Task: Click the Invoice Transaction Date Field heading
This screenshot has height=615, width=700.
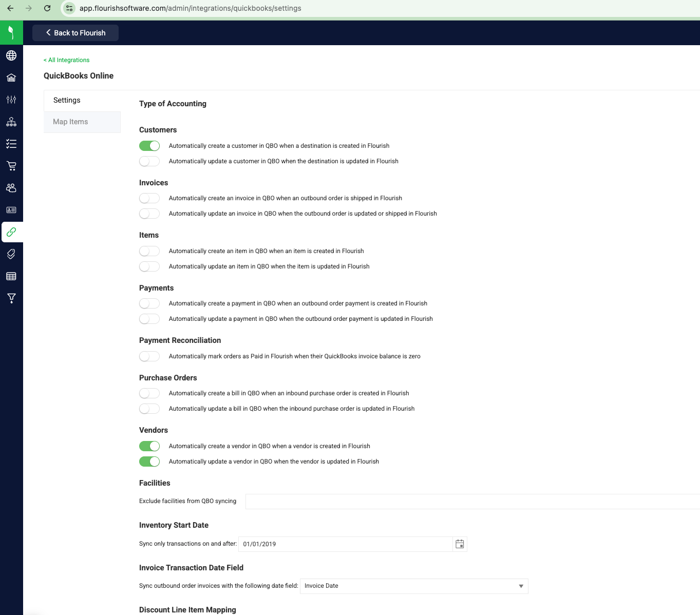Action: coord(191,568)
